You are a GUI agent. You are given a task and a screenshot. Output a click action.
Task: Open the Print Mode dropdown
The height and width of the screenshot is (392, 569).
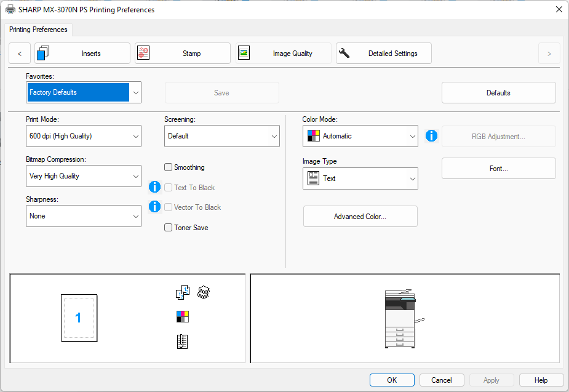84,136
